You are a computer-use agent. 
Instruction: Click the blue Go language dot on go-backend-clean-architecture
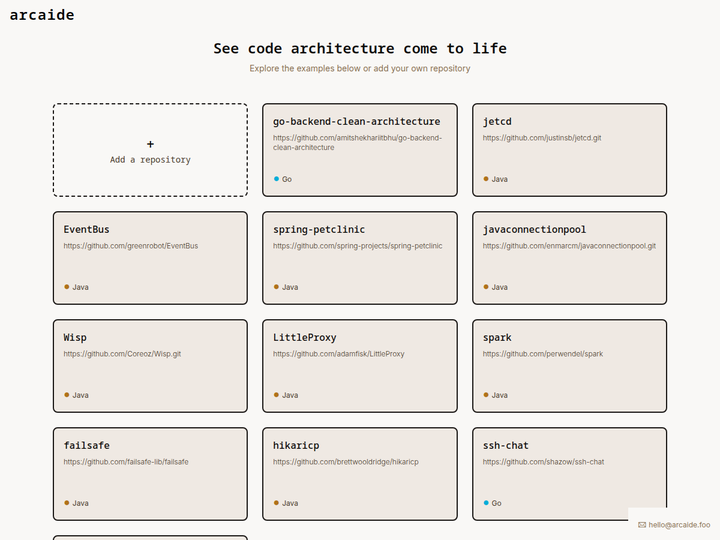click(276, 179)
